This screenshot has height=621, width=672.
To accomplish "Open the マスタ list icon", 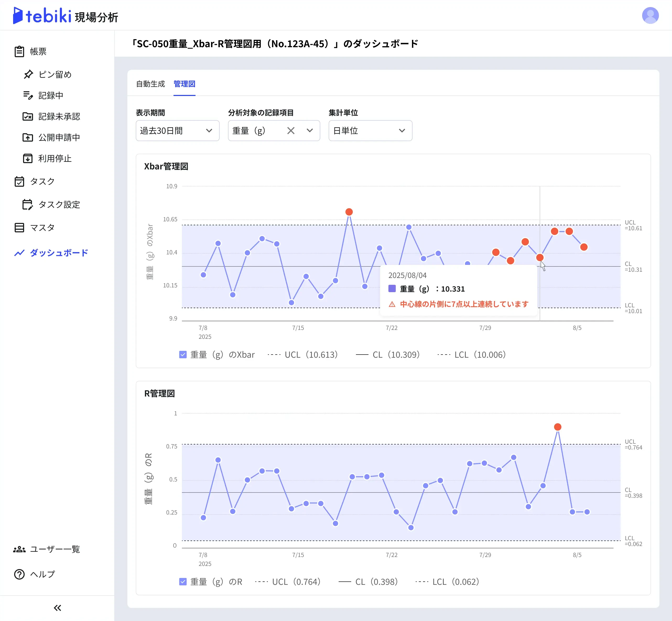I will (x=19, y=227).
